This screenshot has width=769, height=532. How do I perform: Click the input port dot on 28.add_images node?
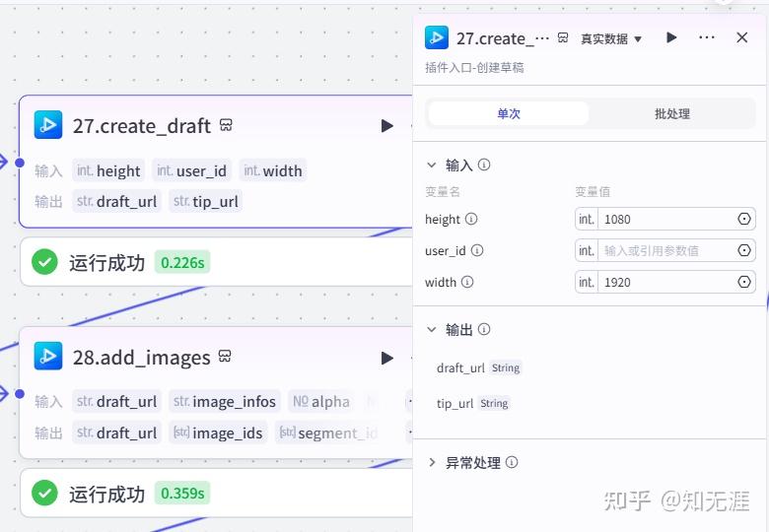coord(20,393)
